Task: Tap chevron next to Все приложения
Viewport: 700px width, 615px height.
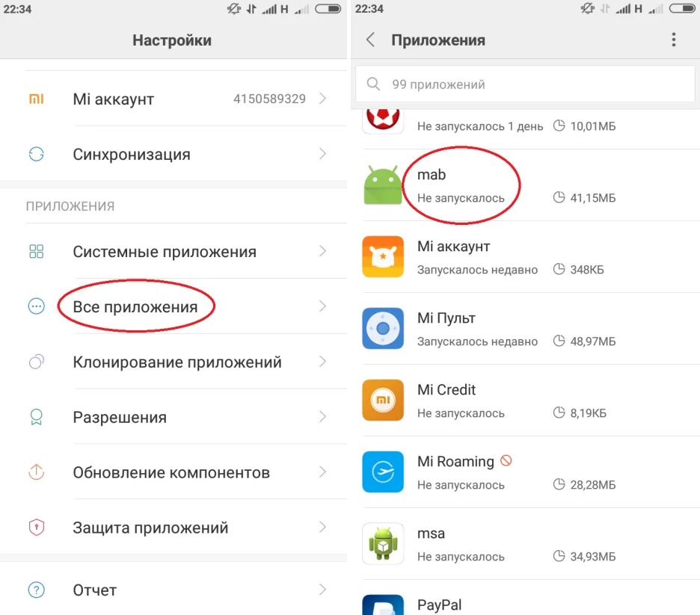Action: coord(323,306)
